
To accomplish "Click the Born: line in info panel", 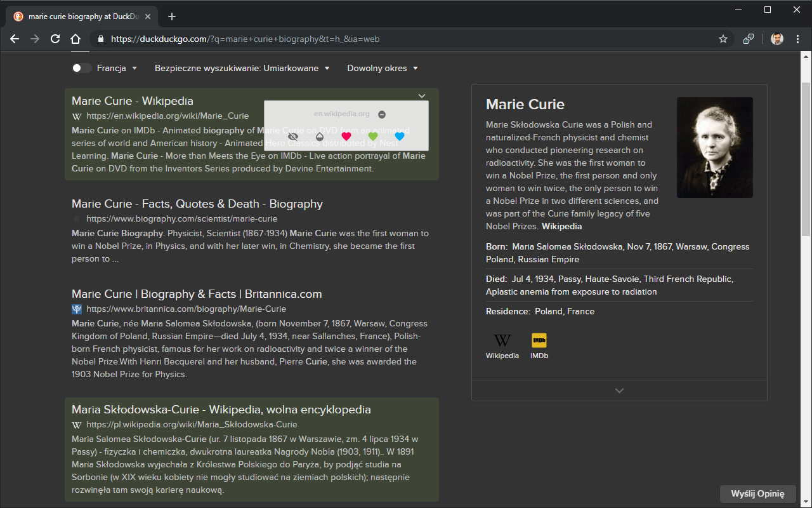I will coord(620,253).
